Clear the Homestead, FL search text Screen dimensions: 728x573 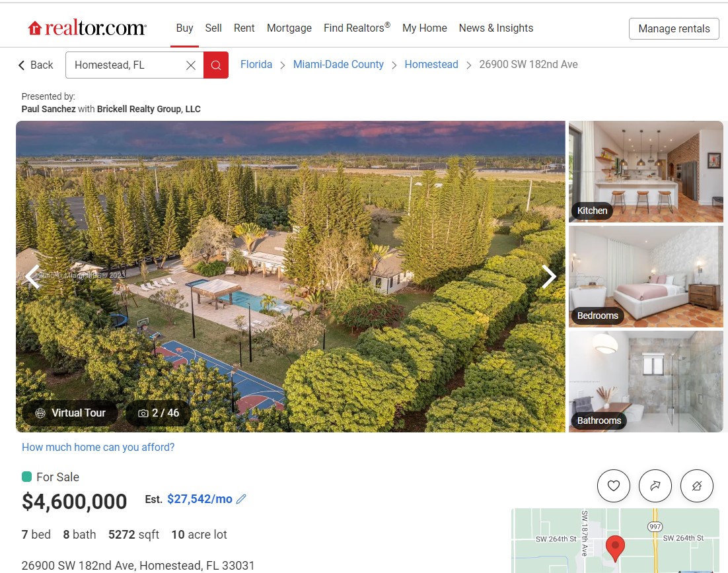pos(191,65)
